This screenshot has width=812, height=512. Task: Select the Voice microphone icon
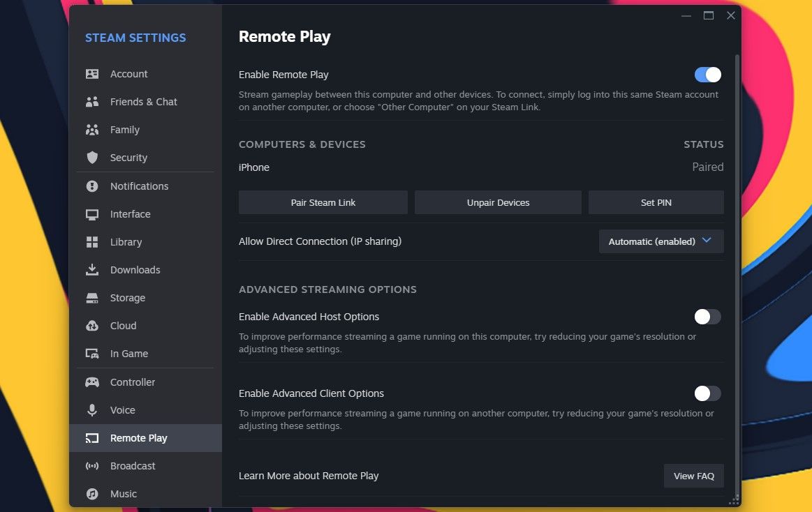click(x=93, y=409)
